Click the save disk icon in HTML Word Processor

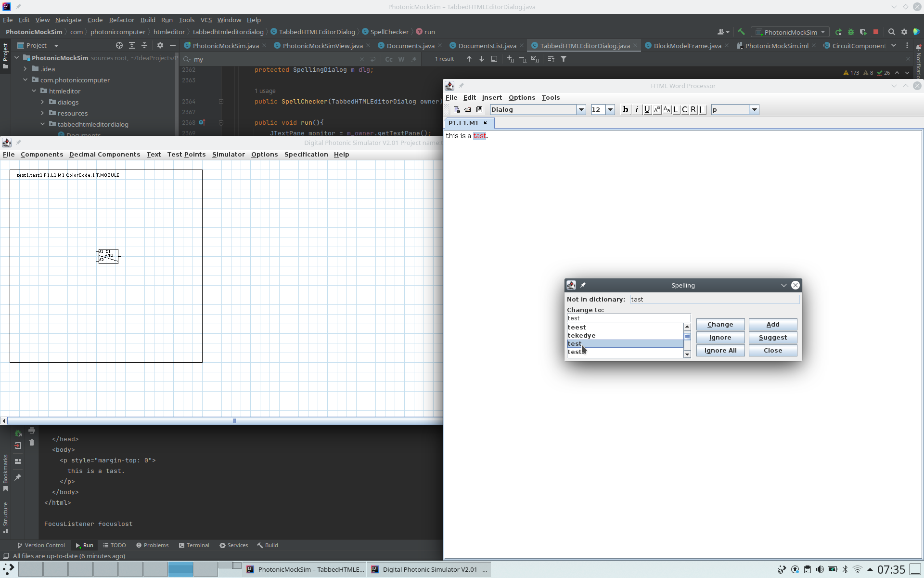(479, 110)
